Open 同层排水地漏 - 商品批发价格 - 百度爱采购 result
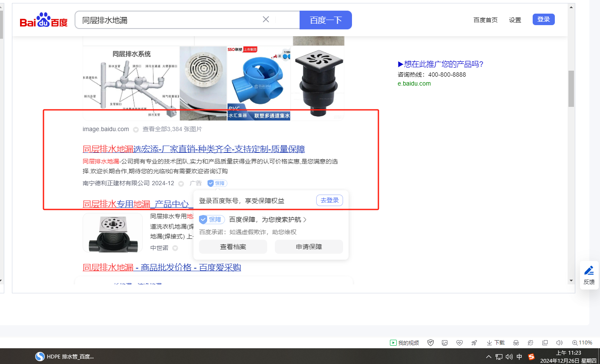Screen dimensions: 600x364 tap(162, 267)
